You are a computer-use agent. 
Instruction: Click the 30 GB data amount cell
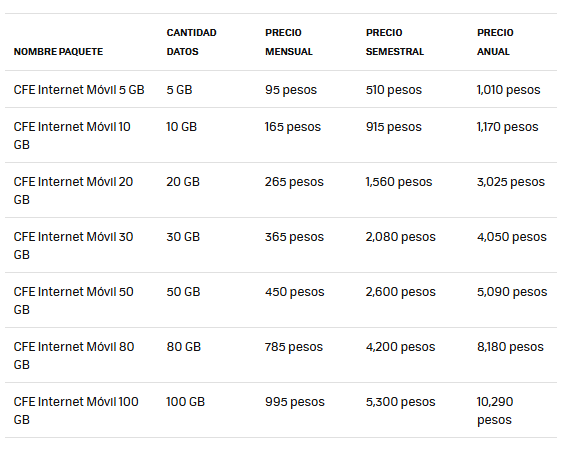click(183, 237)
